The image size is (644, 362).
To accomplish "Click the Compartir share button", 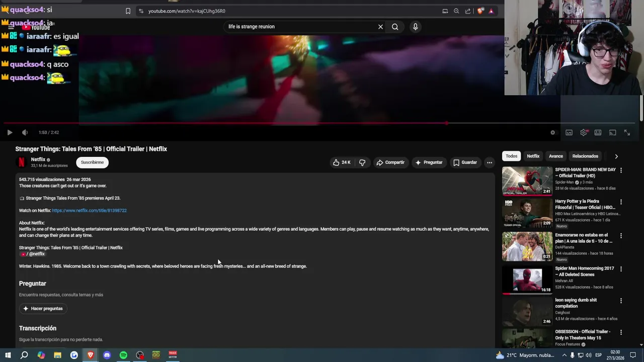I will point(390,162).
